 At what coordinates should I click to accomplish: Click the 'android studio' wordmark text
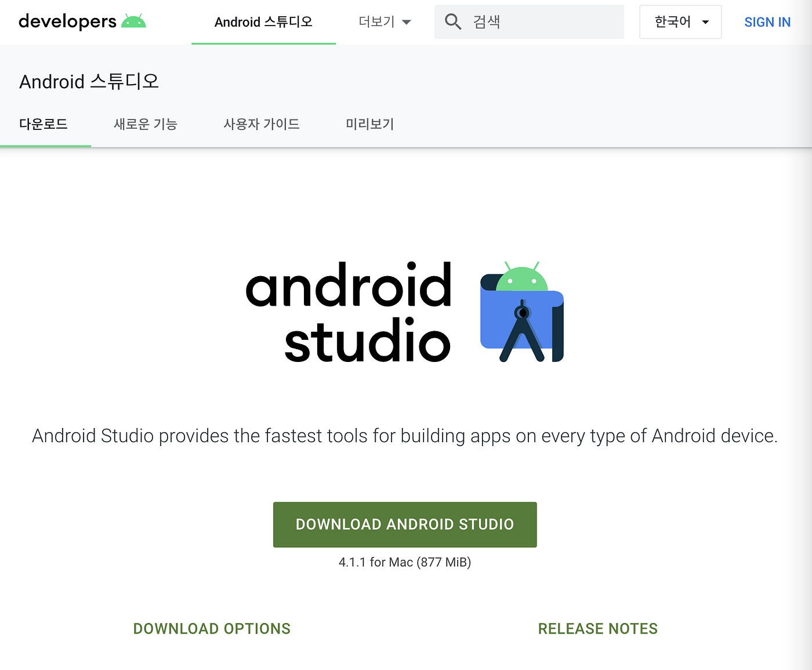[349, 312]
